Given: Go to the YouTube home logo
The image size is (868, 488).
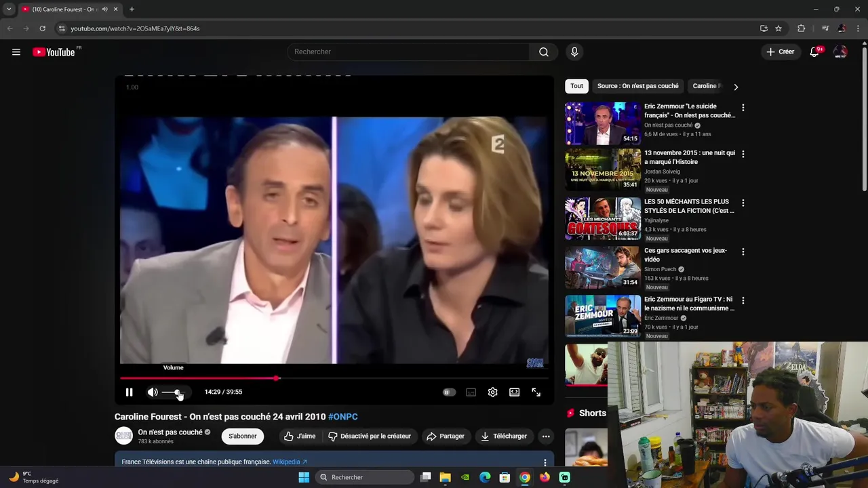Looking at the screenshot, I should tap(54, 52).
